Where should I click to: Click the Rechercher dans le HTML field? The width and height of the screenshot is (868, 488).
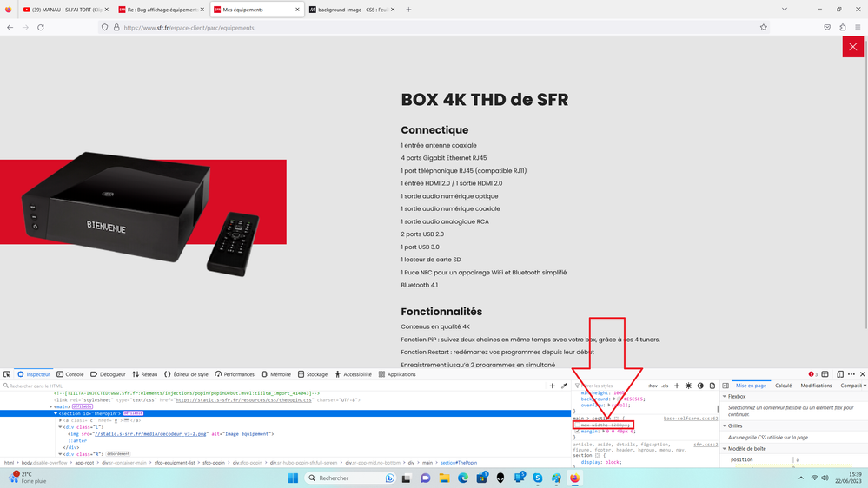pos(274,386)
